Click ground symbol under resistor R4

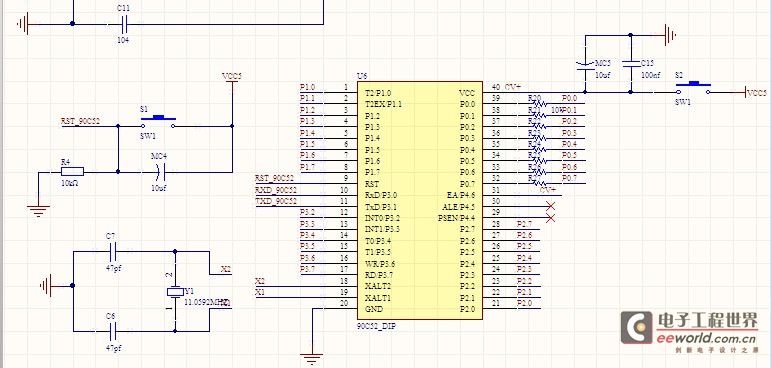tap(38, 211)
